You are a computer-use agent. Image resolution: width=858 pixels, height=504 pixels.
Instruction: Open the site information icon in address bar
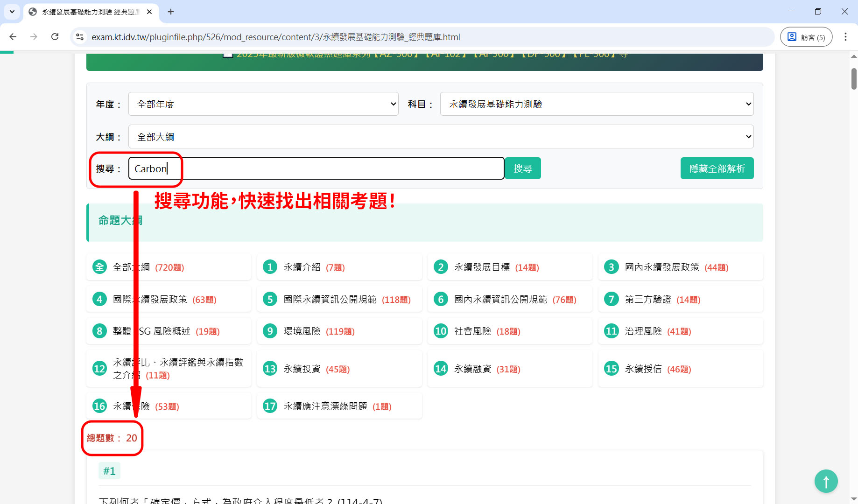[80, 37]
